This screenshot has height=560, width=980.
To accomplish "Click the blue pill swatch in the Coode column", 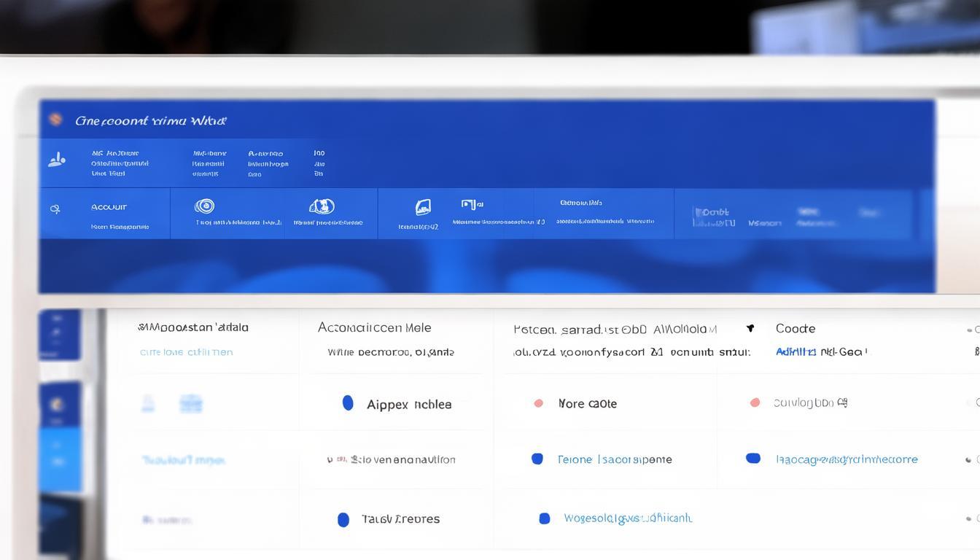I will (753, 459).
